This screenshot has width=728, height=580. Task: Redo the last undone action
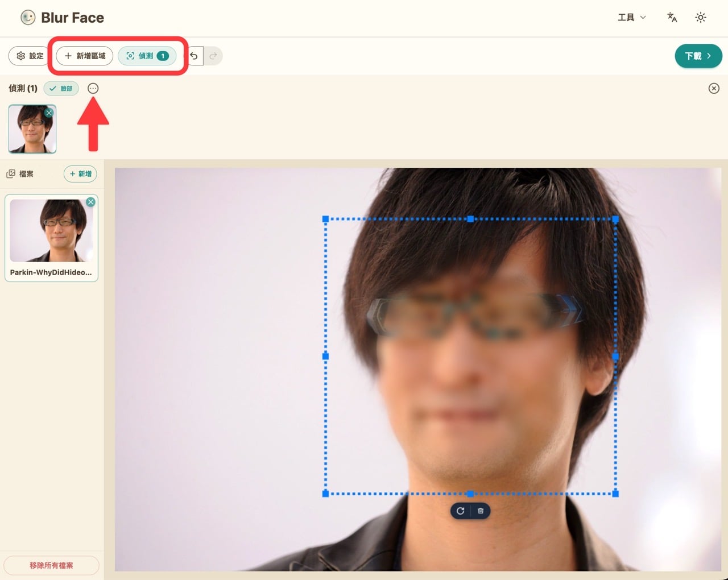pos(213,56)
